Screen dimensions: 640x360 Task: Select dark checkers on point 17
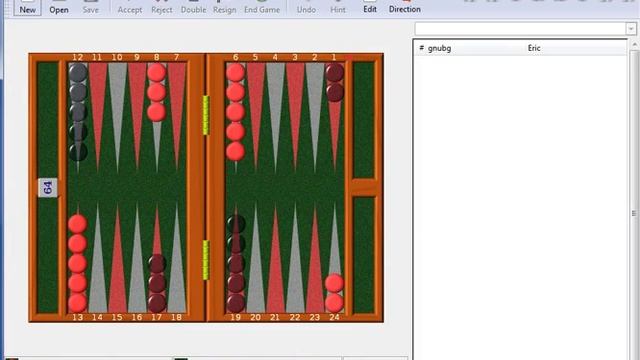pos(157,283)
